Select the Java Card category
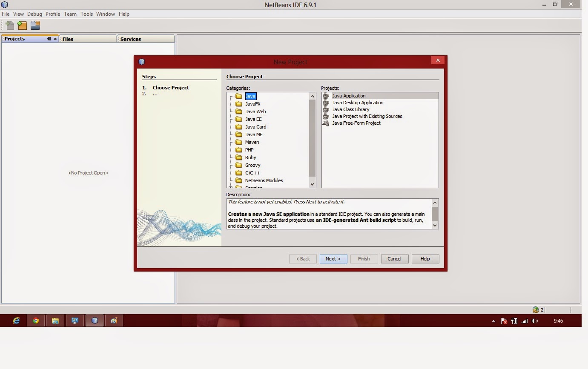 [x=256, y=127]
